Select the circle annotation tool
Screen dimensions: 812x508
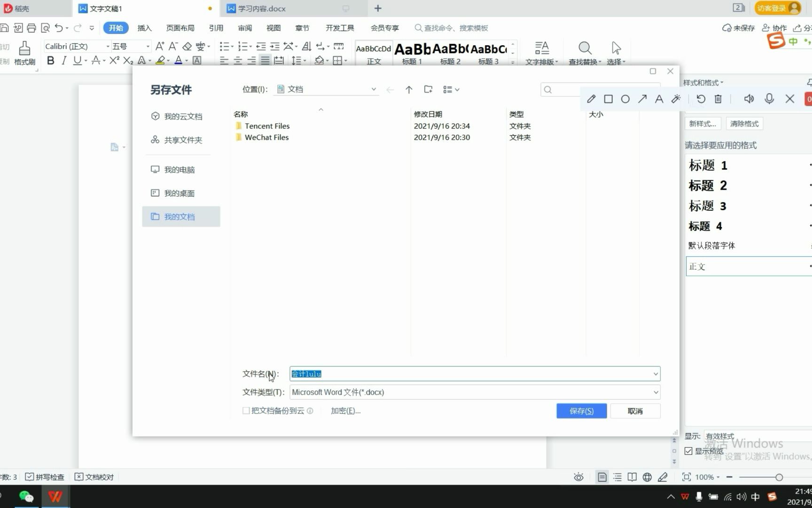625,99
